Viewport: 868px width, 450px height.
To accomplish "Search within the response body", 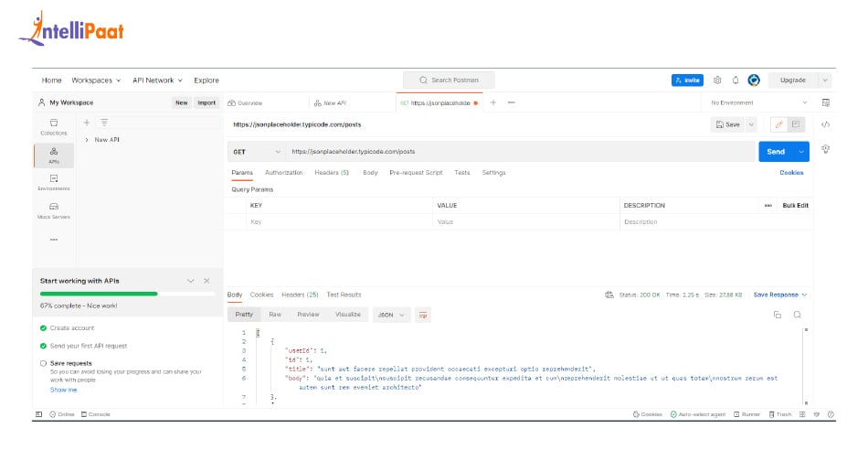I will [797, 315].
